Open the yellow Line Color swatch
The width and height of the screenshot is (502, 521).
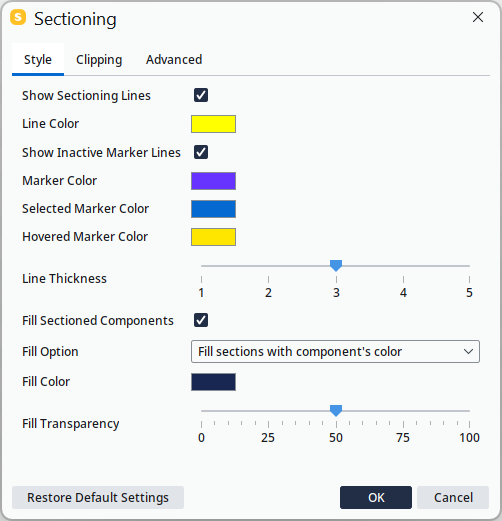[213, 124]
